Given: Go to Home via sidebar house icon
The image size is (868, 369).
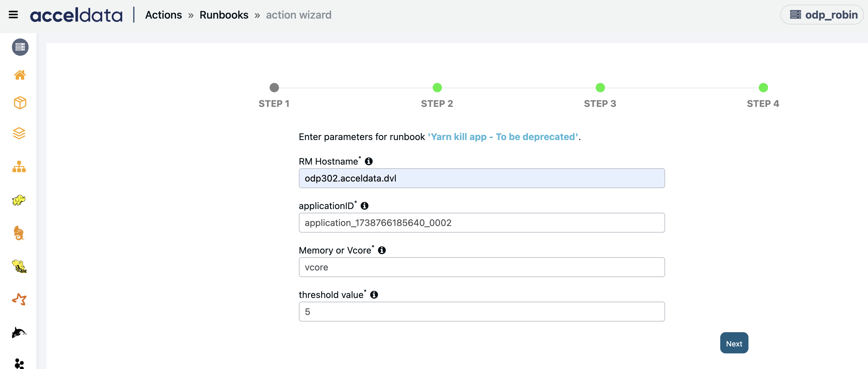Looking at the screenshot, I should [20, 75].
